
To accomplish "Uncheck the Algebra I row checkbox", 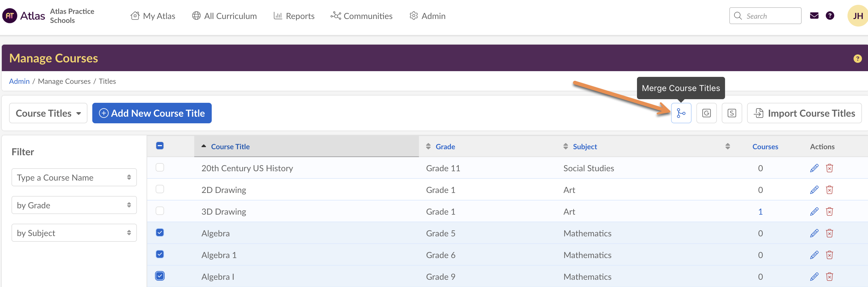I will (x=160, y=276).
